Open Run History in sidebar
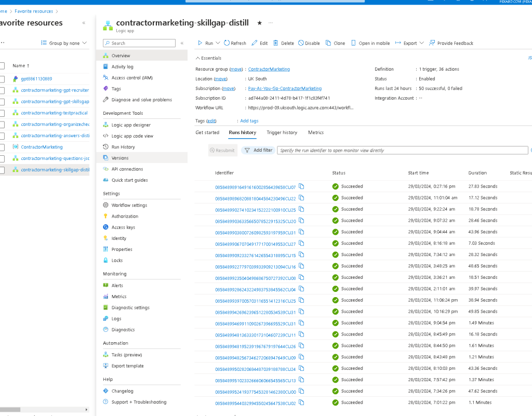The width and height of the screenshot is (532, 416). (x=123, y=147)
